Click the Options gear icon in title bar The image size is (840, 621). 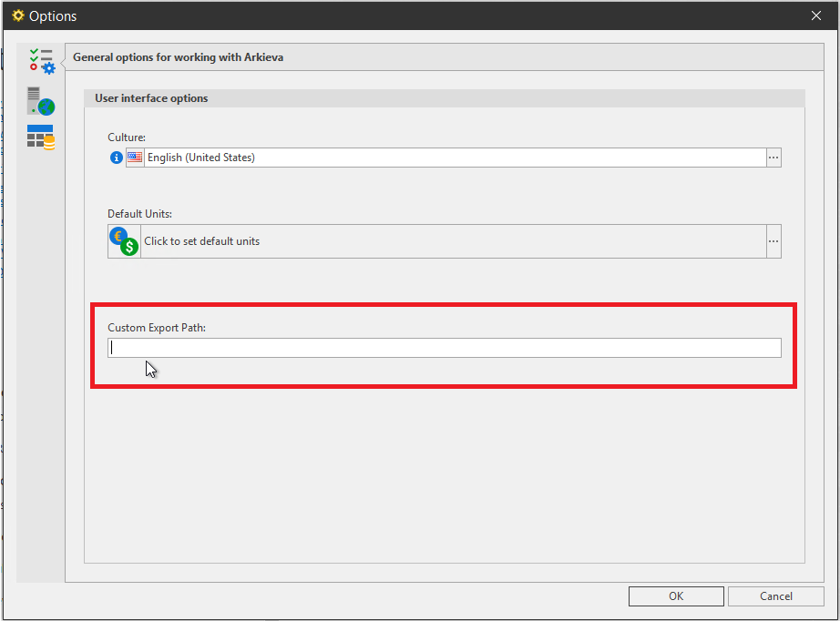[x=18, y=15]
